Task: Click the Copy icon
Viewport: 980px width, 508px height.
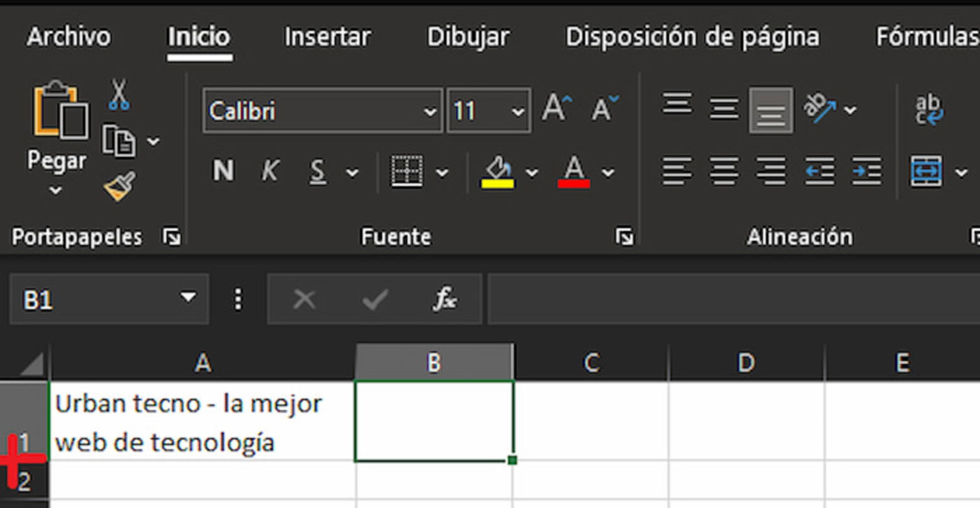Action: click(x=119, y=141)
